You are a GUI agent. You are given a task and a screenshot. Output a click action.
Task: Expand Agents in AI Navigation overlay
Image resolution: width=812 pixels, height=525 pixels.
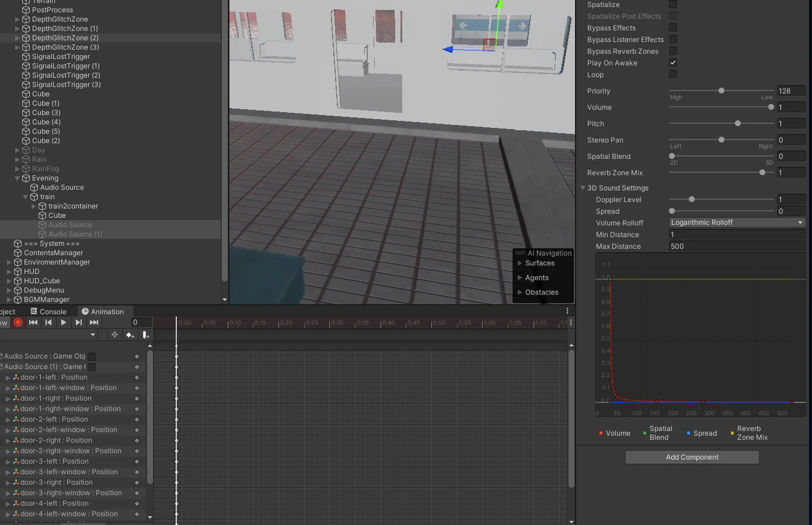click(x=520, y=278)
